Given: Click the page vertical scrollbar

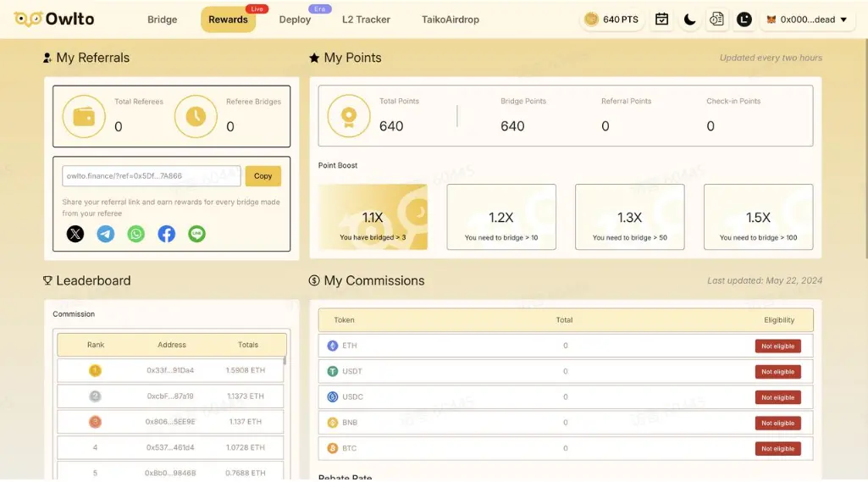Looking at the screenshot, I should click(x=865, y=150).
